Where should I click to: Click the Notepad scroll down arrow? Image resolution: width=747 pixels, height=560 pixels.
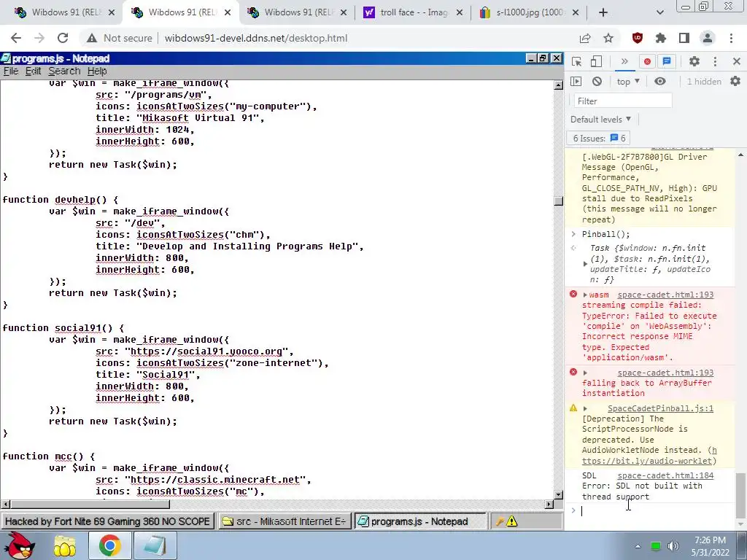point(558,495)
